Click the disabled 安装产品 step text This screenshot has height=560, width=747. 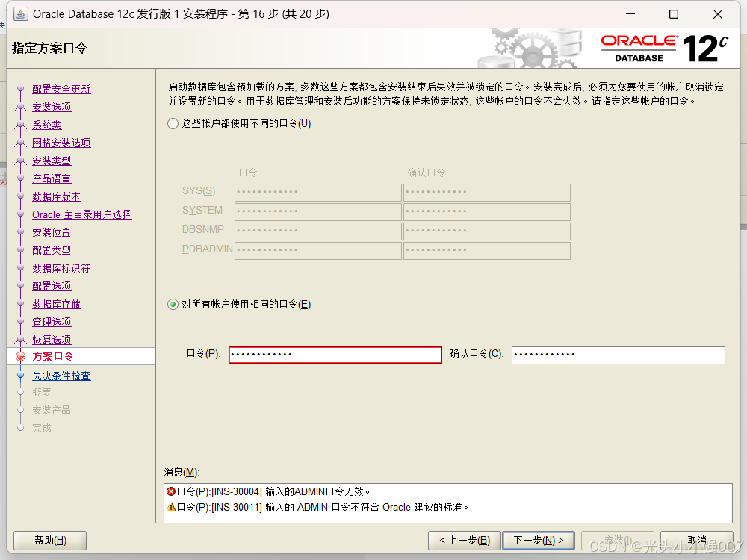[52, 411]
